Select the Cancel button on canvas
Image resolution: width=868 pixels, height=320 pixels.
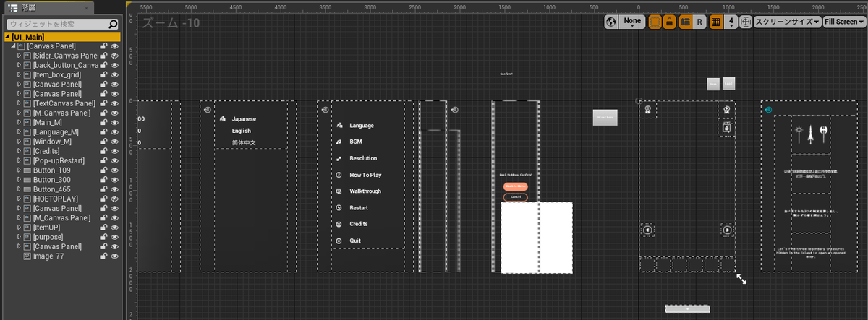(516, 197)
